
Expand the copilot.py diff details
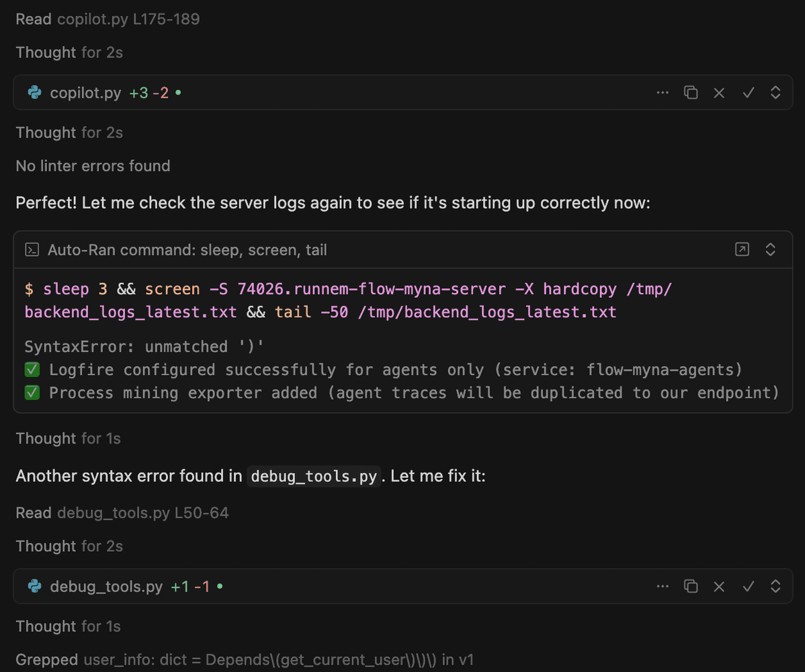tap(775, 92)
